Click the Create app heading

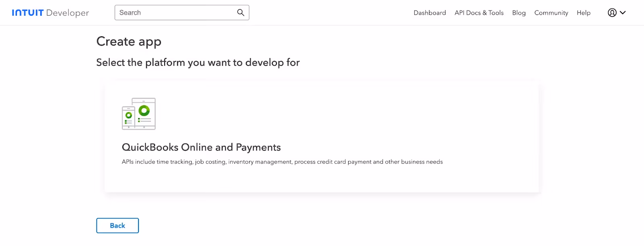129,41
